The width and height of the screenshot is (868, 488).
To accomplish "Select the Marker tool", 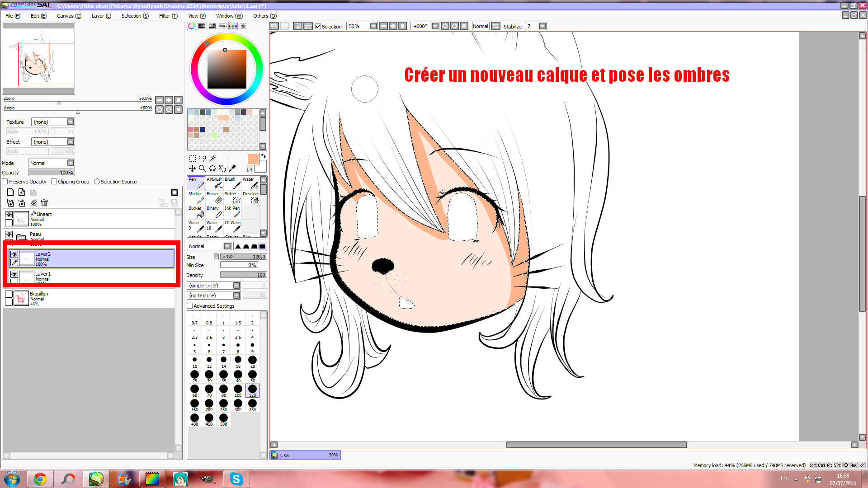I will click(x=196, y=197).
